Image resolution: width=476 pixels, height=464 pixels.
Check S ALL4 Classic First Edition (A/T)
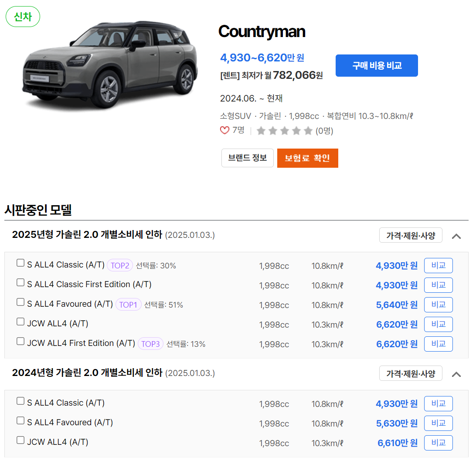20,282
